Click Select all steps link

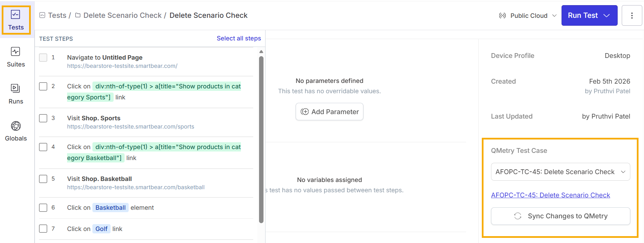point(239,38)
